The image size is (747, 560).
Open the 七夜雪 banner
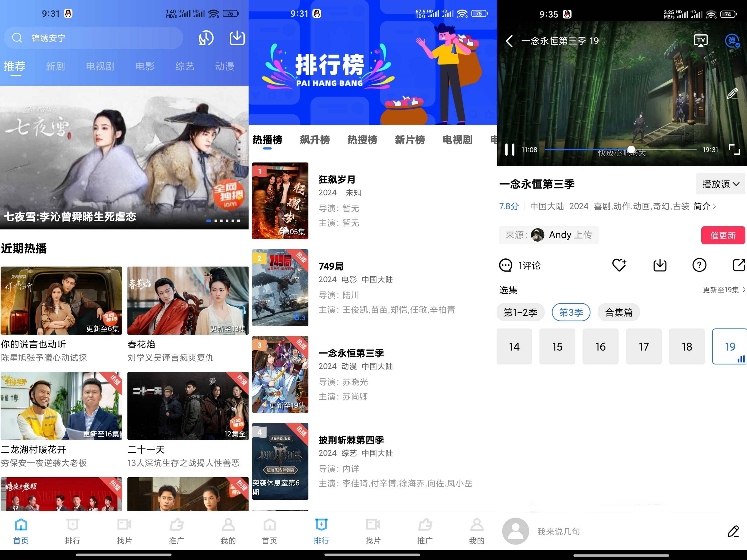(x=124, y=157)
